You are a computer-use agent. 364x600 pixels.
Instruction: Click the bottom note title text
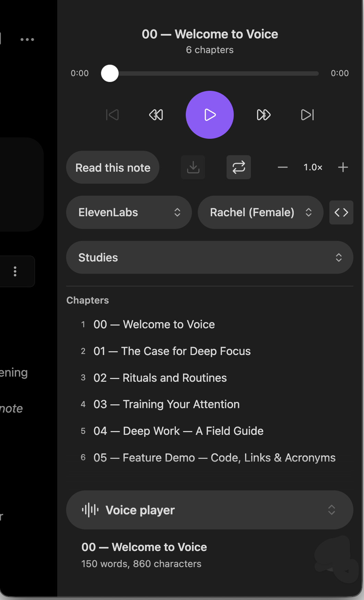144,547
